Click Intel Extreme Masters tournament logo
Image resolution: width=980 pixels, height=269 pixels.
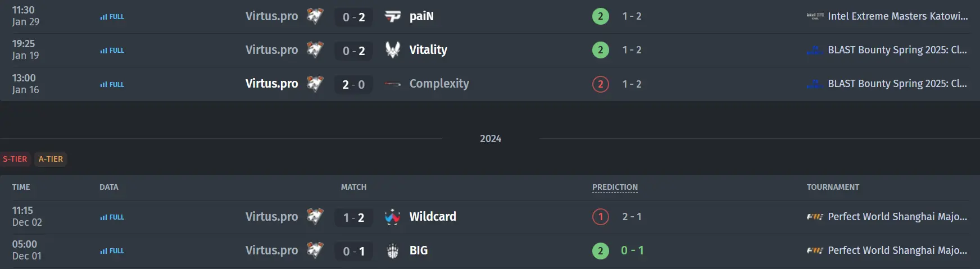[x=815, y=16]
